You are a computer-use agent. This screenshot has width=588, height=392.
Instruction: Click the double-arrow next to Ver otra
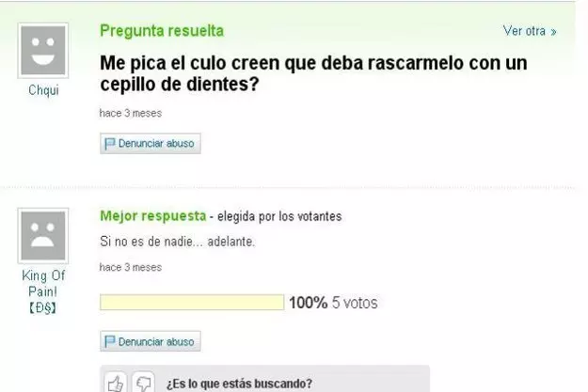(x=553, y=32)
